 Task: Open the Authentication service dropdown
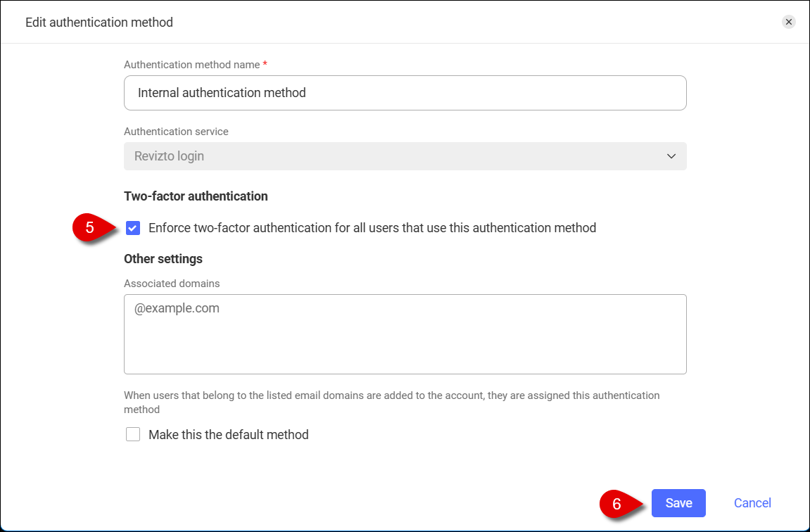pyautogui.click(x=405, y=156)
